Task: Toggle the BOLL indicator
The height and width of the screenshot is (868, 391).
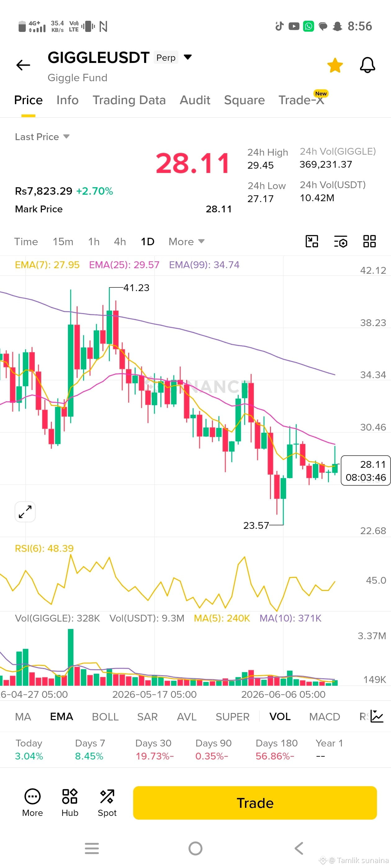Action: 105,717
